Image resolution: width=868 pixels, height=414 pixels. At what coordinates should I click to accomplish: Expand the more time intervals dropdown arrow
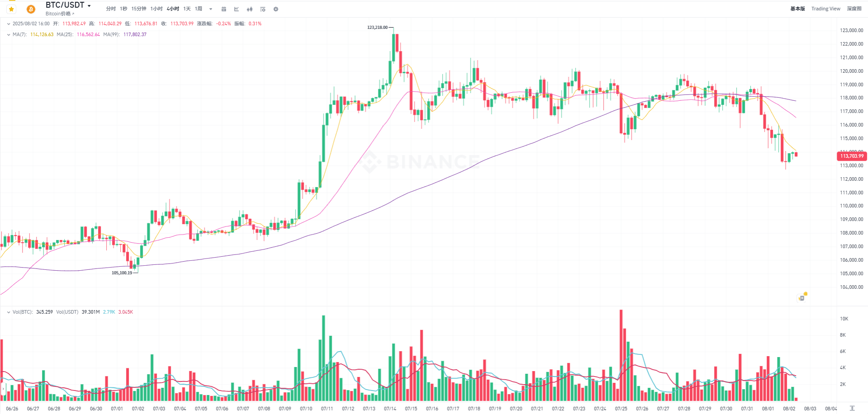pyautogui.click(x=211, y=9)
